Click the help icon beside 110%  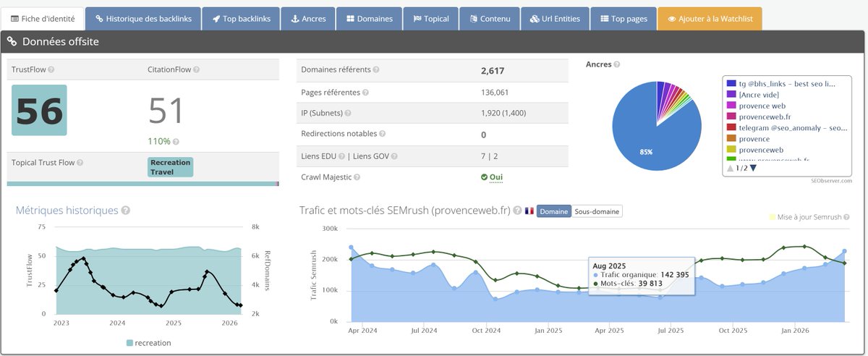176,142
